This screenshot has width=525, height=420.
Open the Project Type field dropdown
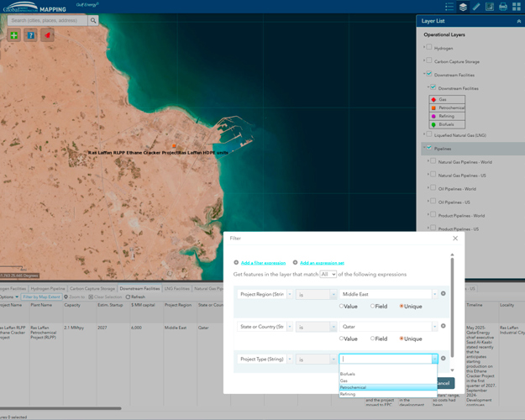coord(290,359)
